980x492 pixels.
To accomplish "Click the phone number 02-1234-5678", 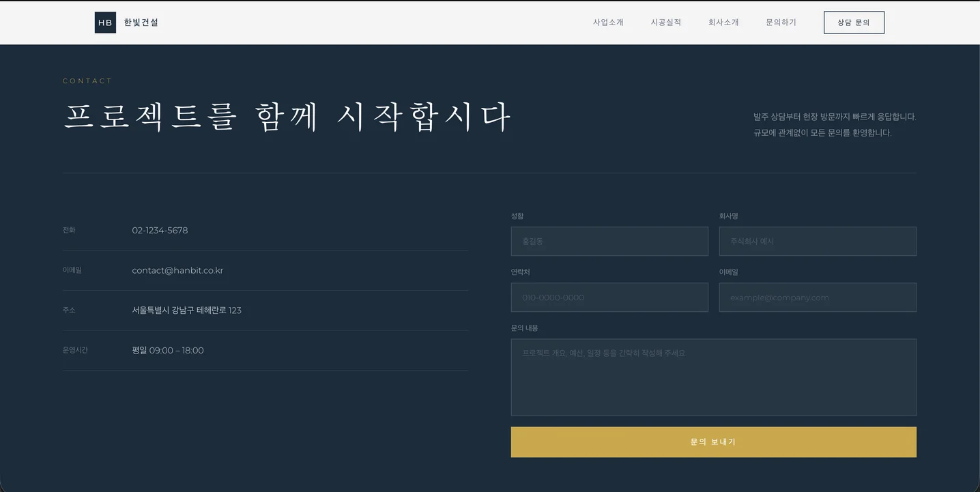I will pyautogui.click(x=160, y=230).
